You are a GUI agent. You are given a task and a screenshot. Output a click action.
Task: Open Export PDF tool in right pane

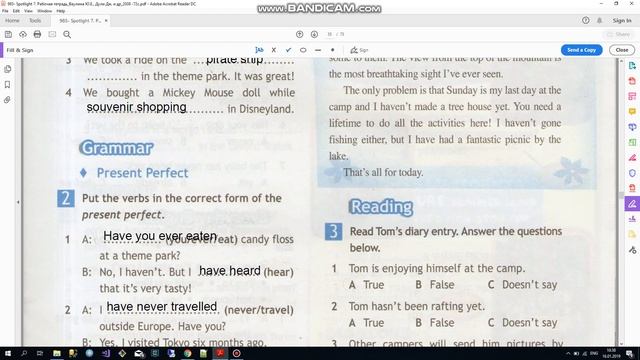click(632, 66)
